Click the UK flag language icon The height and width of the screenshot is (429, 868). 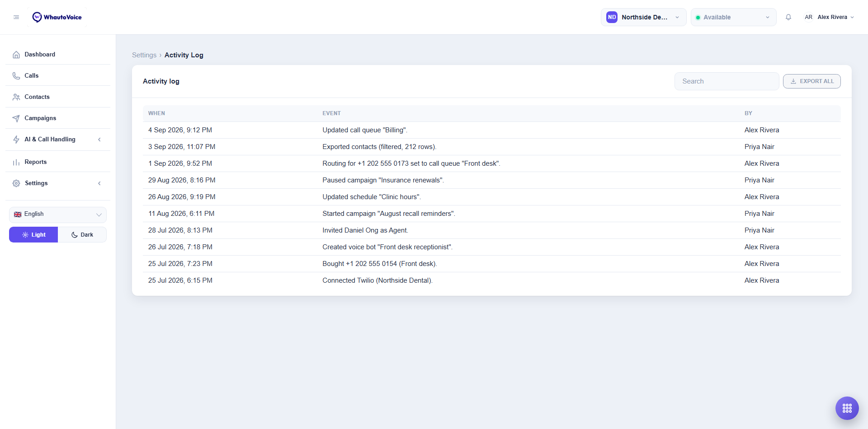pos(18,214)
